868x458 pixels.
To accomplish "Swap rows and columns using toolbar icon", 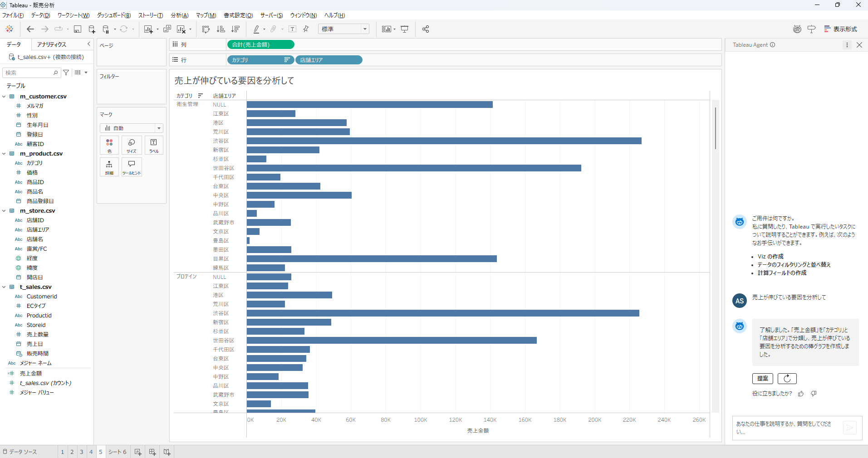I will [x=206, y=29].
